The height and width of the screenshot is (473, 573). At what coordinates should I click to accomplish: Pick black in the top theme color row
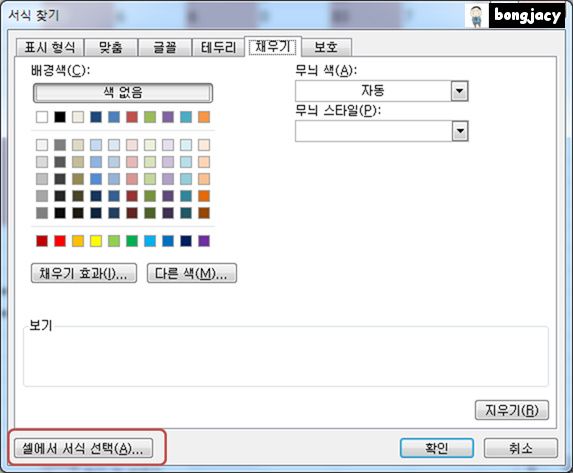[x=60, y=117]
